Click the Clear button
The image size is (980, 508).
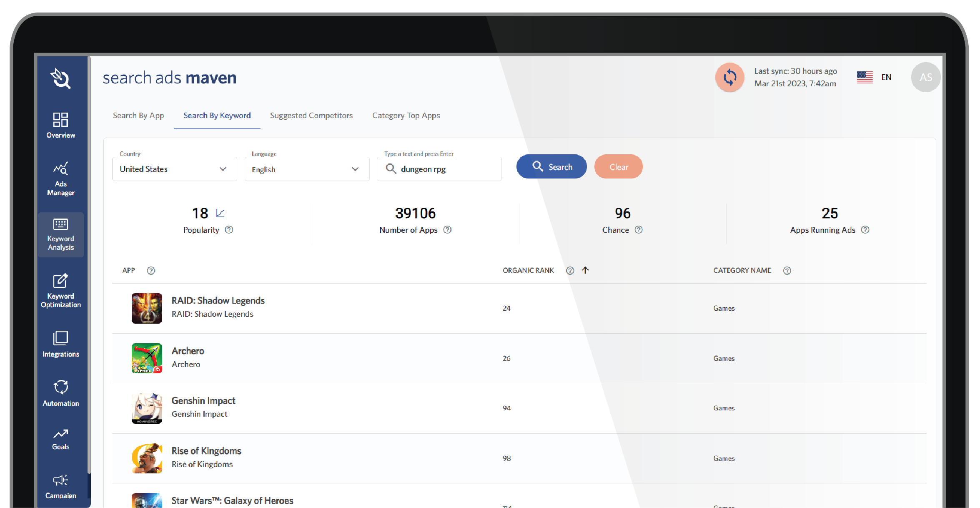(x=619, y=167)
